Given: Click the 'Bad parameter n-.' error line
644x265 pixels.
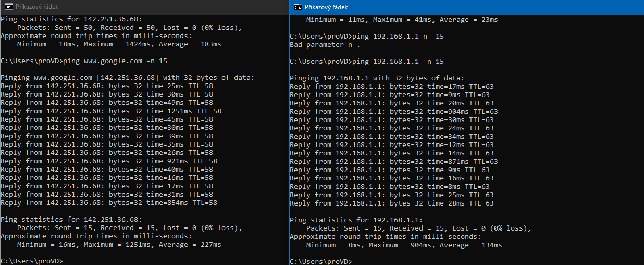Looking at the screenshot, I should 323,45.
